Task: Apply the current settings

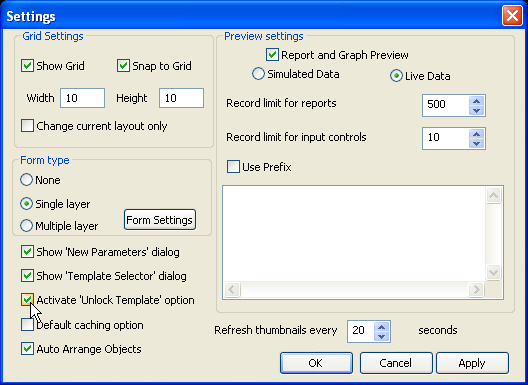Action: pyautogui.click(x=472, y=363)
